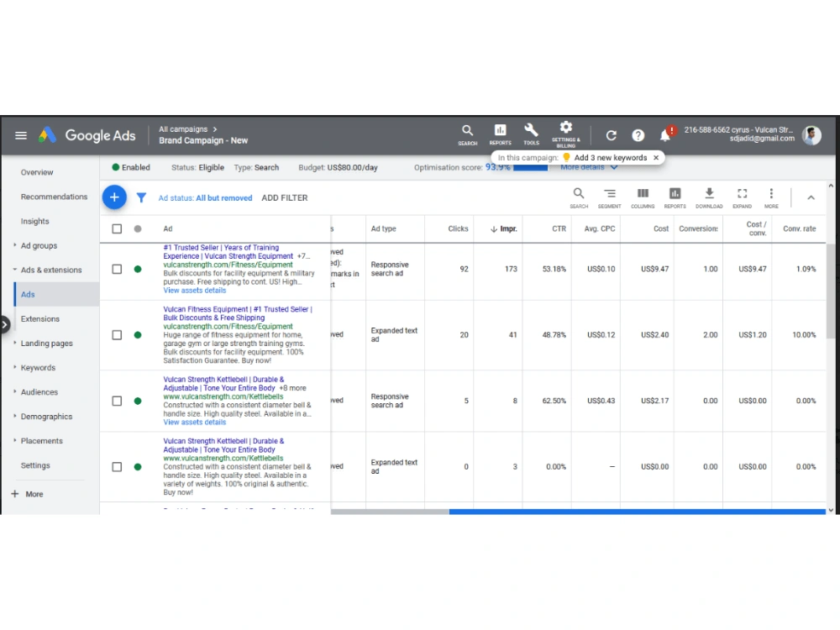This screenshot has height=630, width=840.
Task: Open the Help question mark icon
Action: pos(638,135)
